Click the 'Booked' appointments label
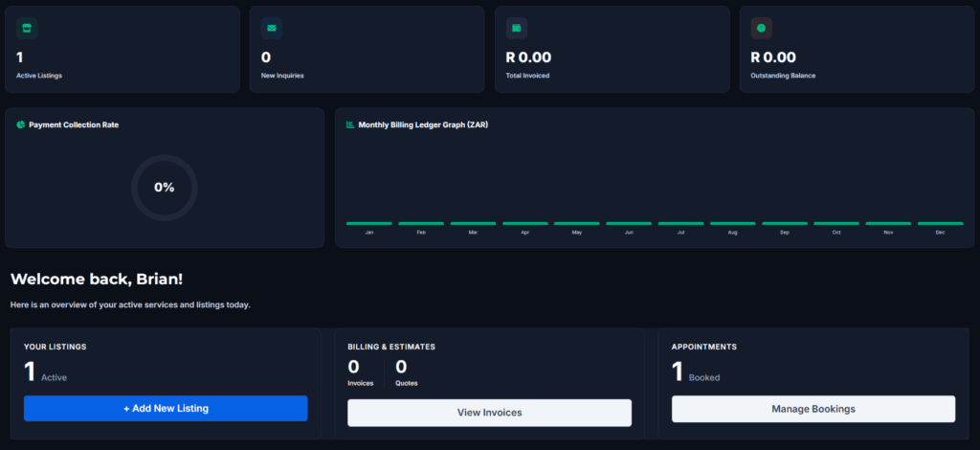 pos(704,377)
